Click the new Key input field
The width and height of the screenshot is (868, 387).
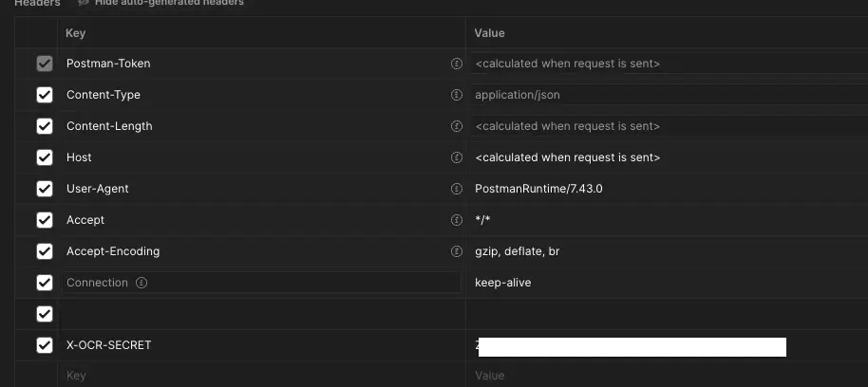coord(261,376)
